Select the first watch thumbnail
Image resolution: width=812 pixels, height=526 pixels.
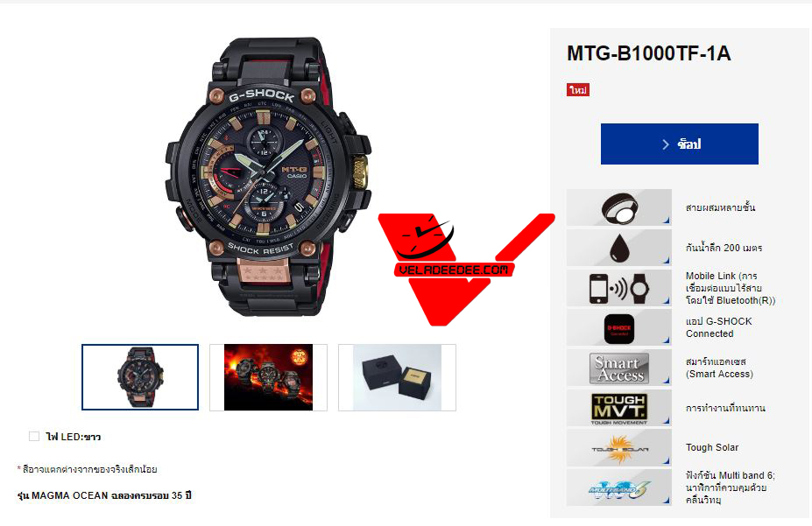coord(140,377)
